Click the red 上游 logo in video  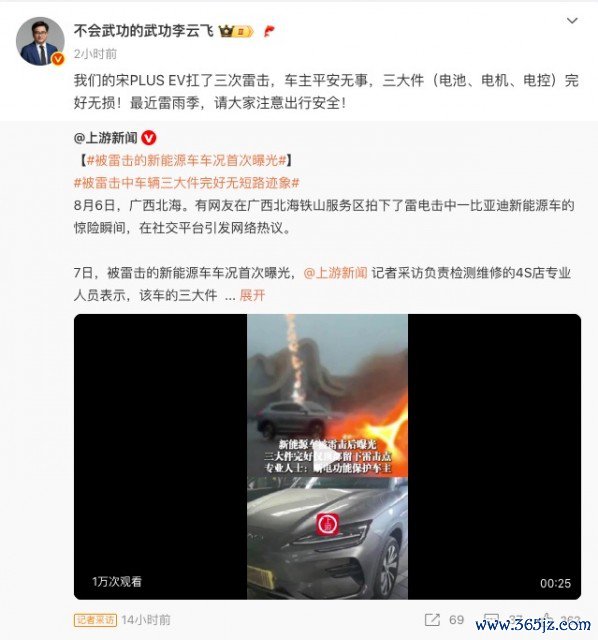(x=327, y=524)
